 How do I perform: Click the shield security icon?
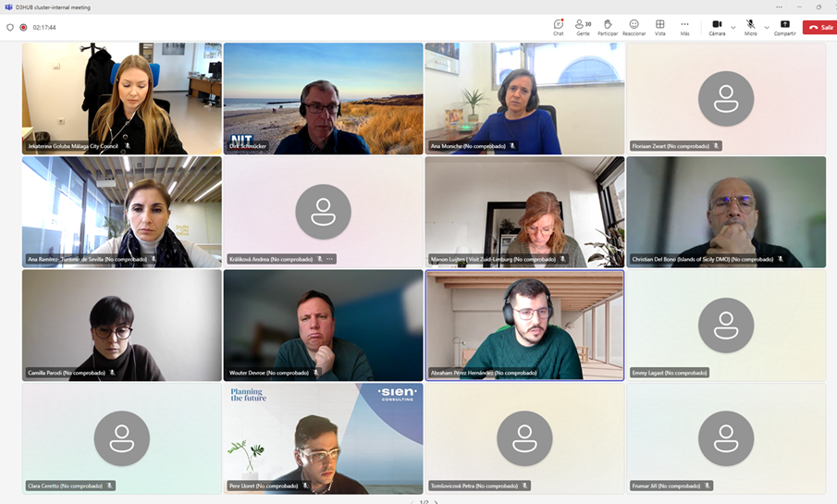10,28
